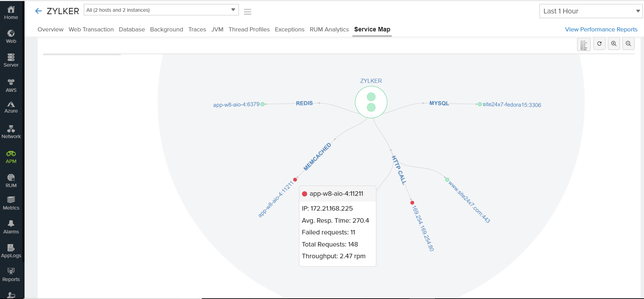Image resolution: width=644 pixels, height=299 pixels.
Task: Open AWS monitoring in sidebar
Action: 11,86
